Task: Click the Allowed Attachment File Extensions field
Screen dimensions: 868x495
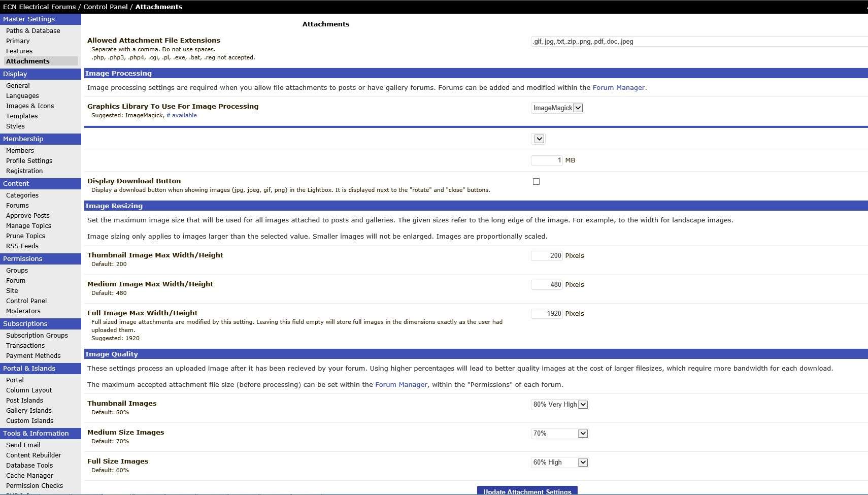Action: [x=699, y=41]
